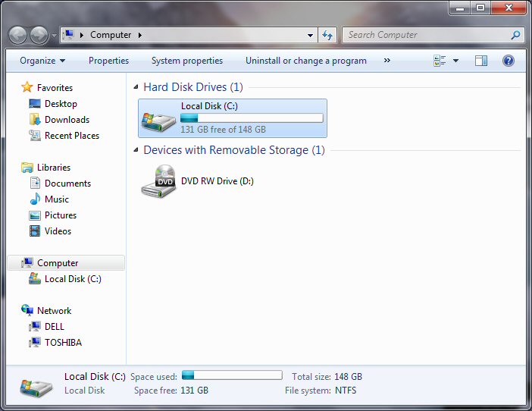Click the Change your view icon
This screenshot has width=532, height=411.
(x=440, y=61)
